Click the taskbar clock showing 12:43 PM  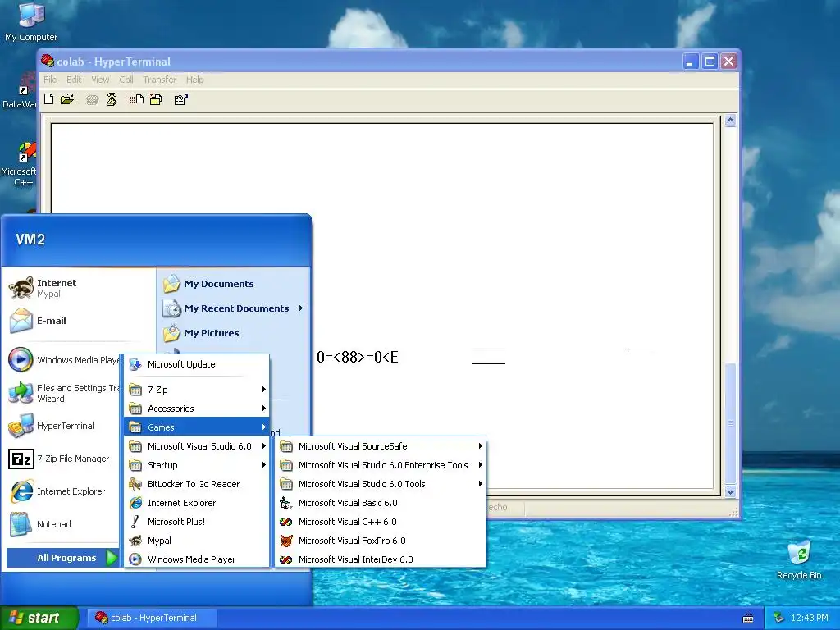[810, 618]
